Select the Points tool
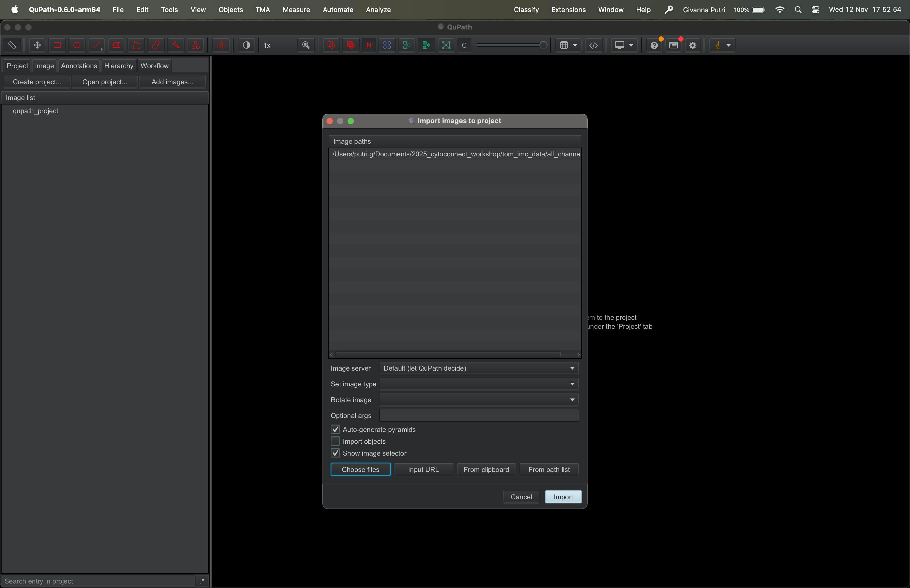910x588 pixels. [196, 45]
